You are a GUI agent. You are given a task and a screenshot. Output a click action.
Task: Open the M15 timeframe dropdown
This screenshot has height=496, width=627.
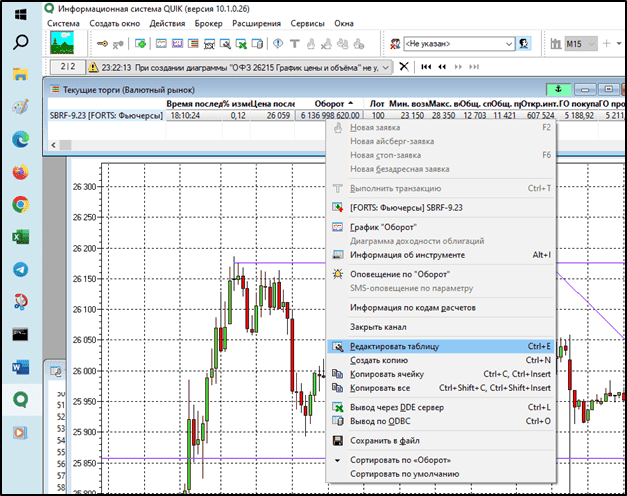(x=592, y=44)
